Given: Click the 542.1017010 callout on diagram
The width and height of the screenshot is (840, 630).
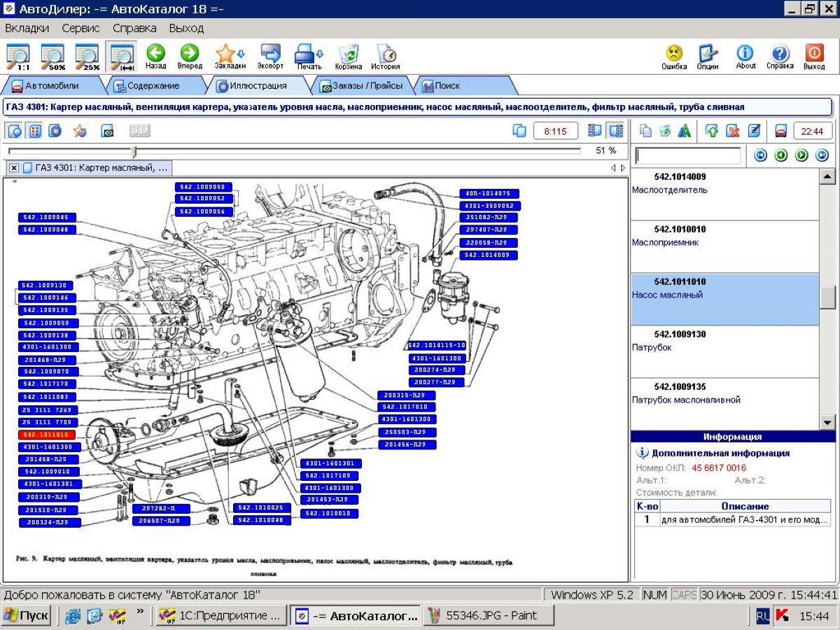Looking at the screenshot, I should pos(406,407).
